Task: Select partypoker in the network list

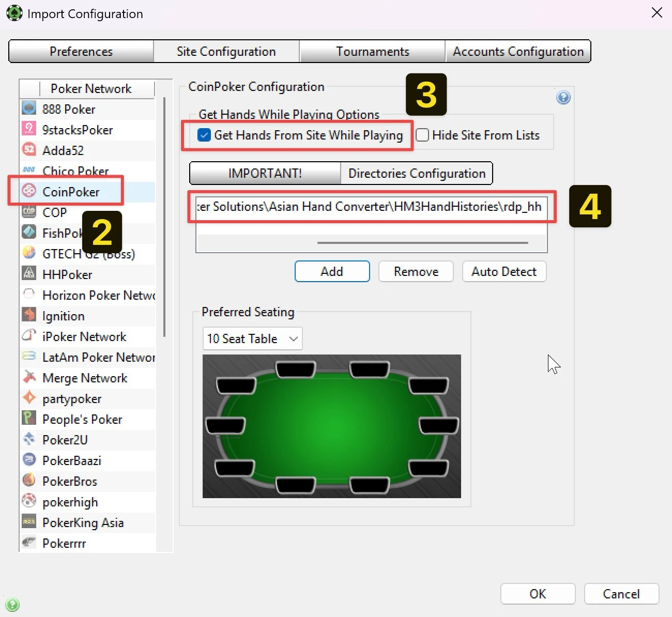Action: tap(88, 398)
